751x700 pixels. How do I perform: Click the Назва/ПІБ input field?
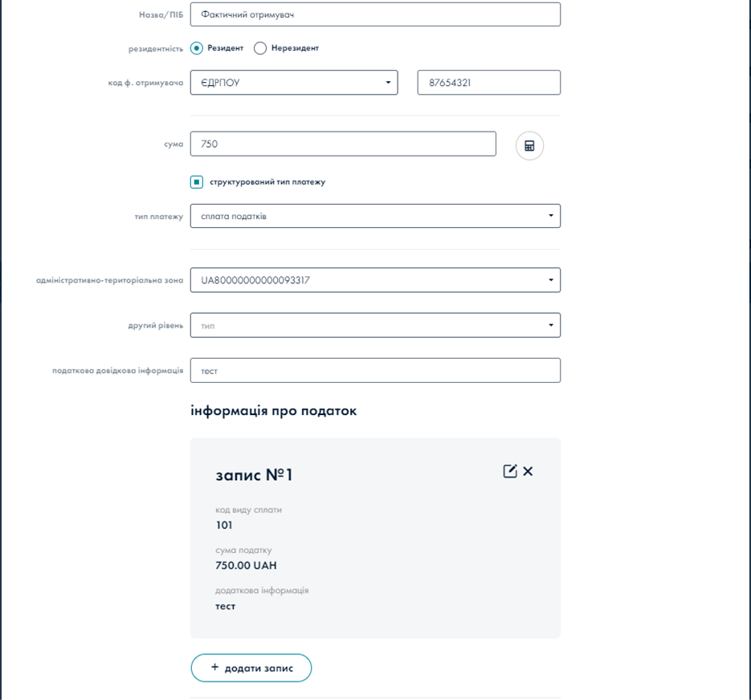coord(375,14)
